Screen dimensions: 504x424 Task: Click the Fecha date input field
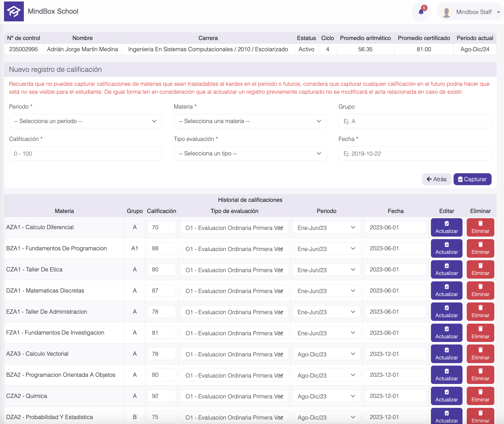(x=415, y=154)
